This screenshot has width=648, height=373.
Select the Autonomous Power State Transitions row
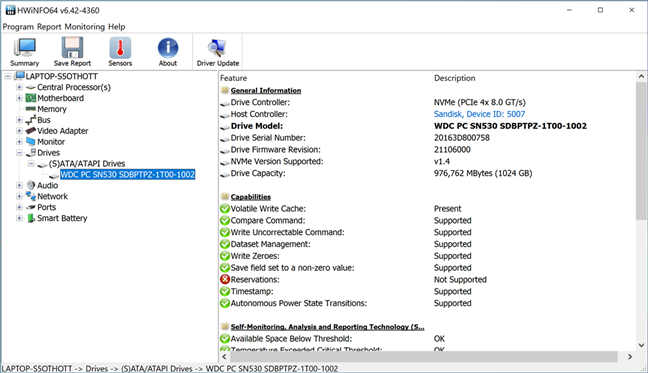coord(427,303)
